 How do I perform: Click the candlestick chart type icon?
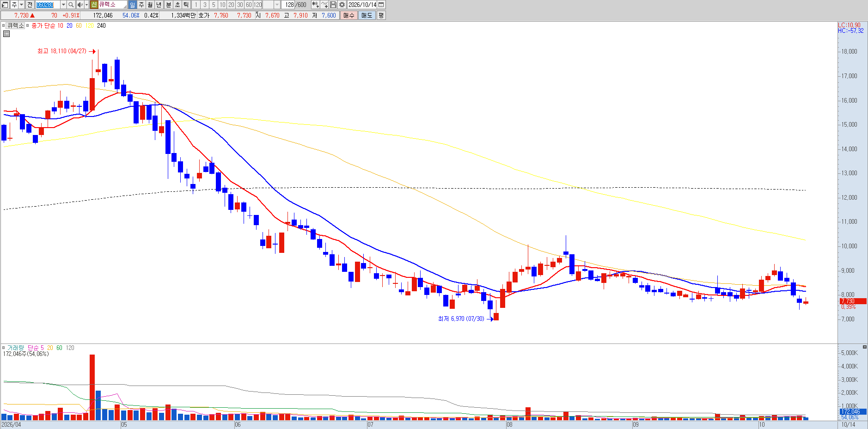(315, 5)
